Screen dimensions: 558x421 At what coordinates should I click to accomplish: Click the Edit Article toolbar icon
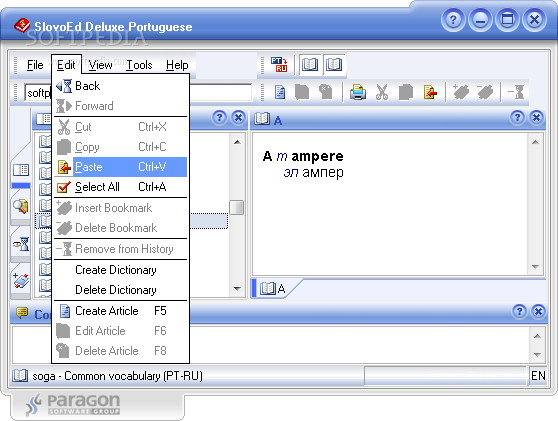tap(302, 93)
